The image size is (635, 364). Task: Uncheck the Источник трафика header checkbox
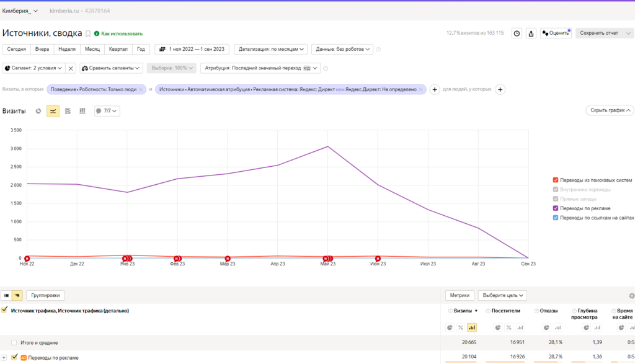4,310
